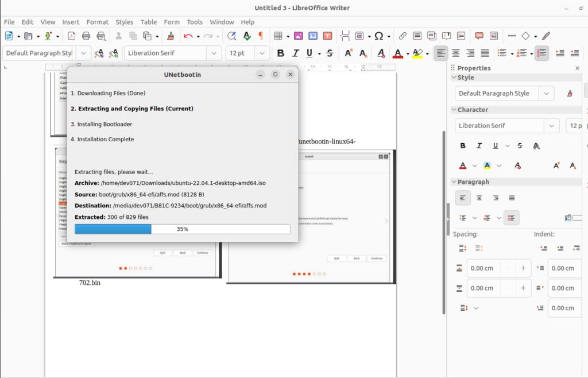
Task: Click the Insert Image icon
Action: coord(299,36)
